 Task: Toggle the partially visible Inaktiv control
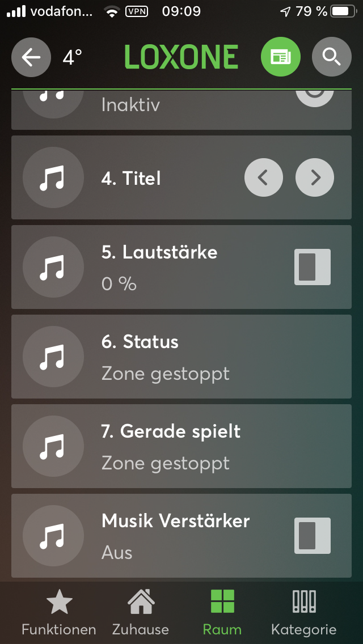coord(314,98)
